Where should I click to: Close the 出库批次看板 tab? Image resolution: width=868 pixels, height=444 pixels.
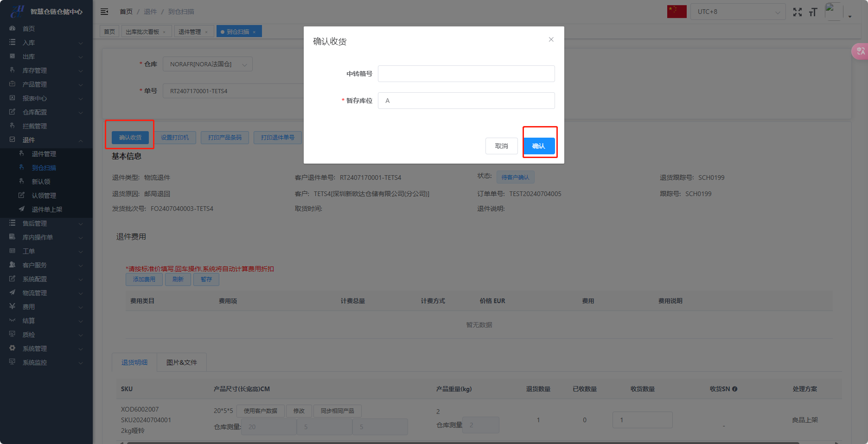click(x=164, y=32)
